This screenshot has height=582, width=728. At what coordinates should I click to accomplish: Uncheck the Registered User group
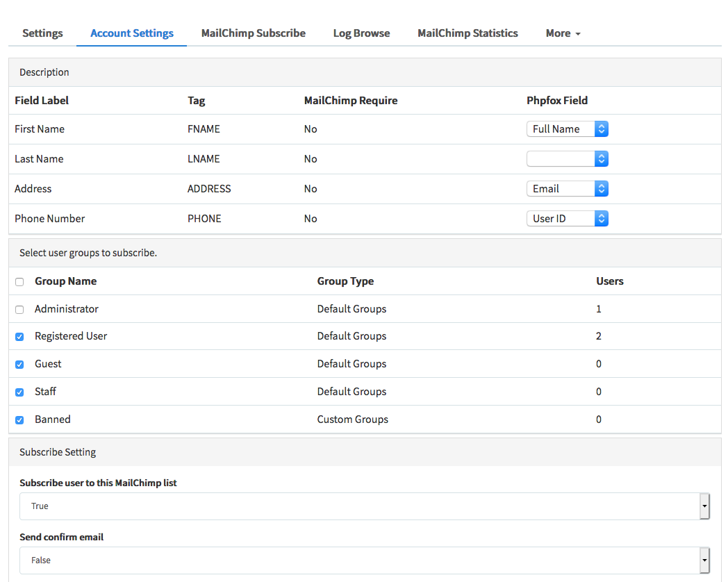click(x=19, y=337)
